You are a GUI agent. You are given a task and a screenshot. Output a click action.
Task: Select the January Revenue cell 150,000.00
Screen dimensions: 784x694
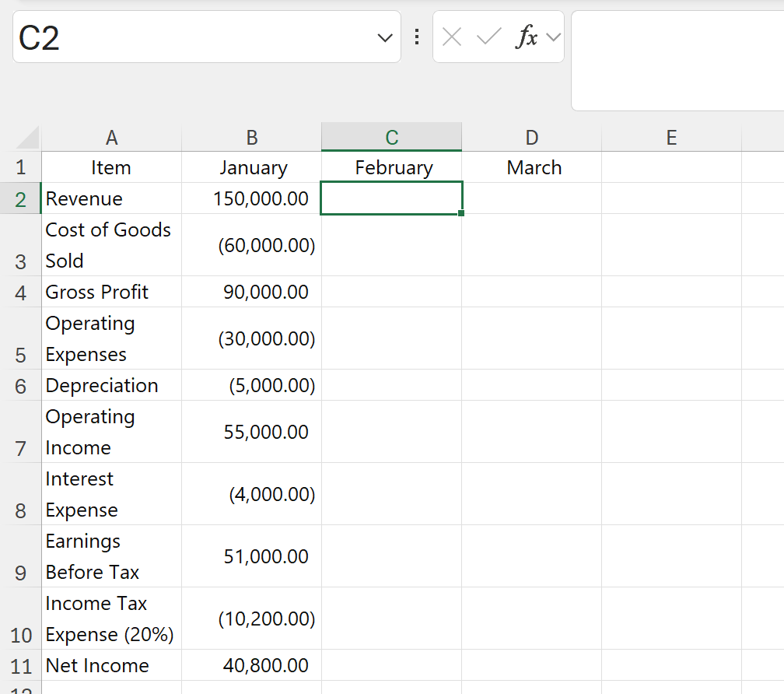pos(251,198)
